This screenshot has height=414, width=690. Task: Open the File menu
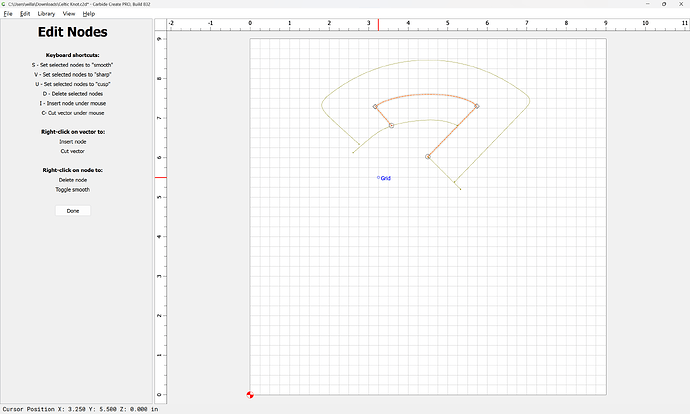click(8, 14)
